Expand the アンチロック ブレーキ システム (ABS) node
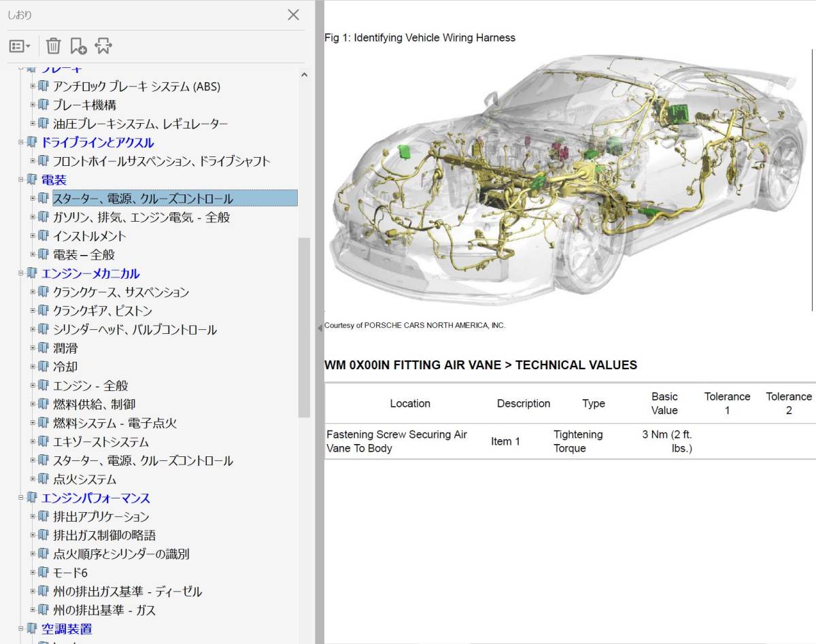This screenshot has width=816, height=644. pos(33,86)
